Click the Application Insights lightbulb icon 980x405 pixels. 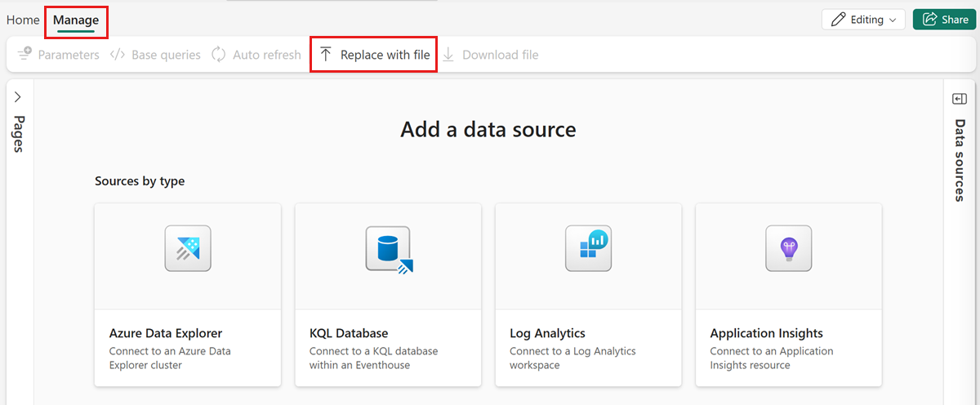tap(789, 248)
